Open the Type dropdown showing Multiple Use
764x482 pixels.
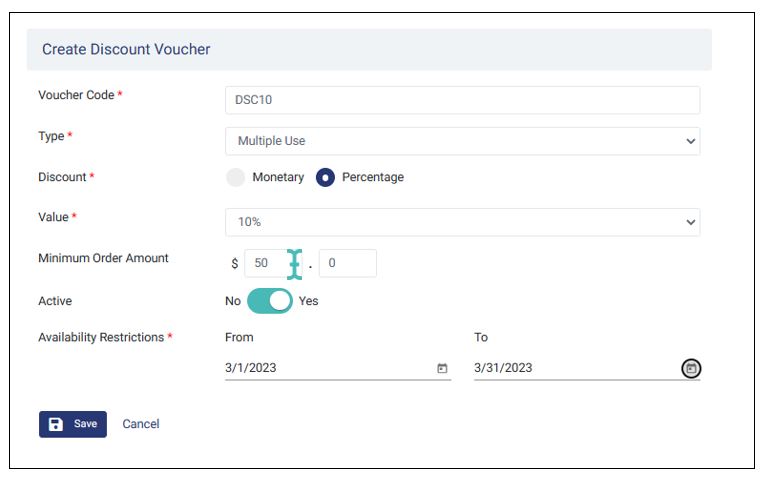coord(462,141)
